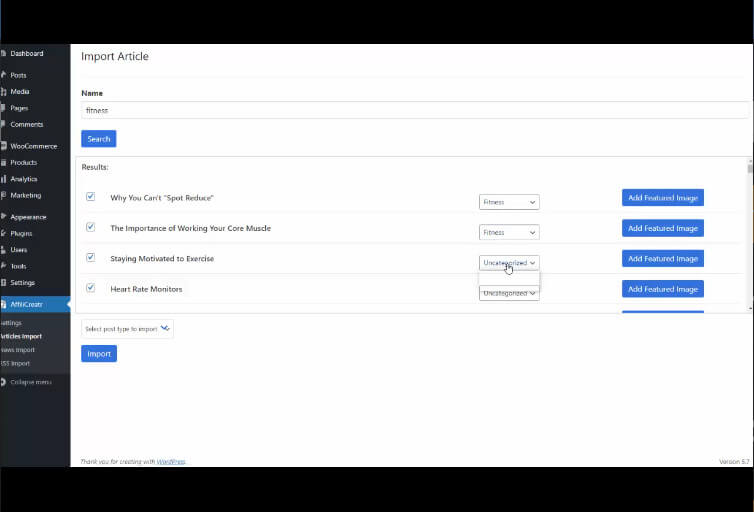The width and height of the screenshot is (754, 512).
Task: Open News Import submenu item
Action: tap(17, 350)
